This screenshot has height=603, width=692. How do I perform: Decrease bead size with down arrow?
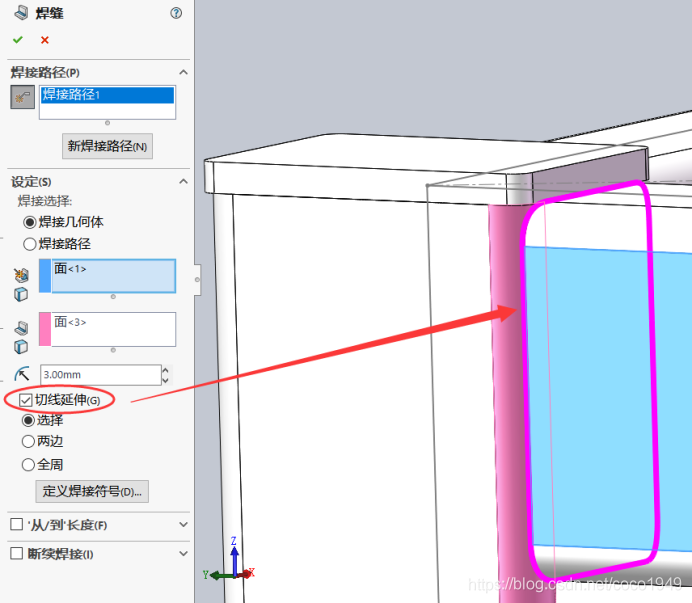tap(165, 380)
